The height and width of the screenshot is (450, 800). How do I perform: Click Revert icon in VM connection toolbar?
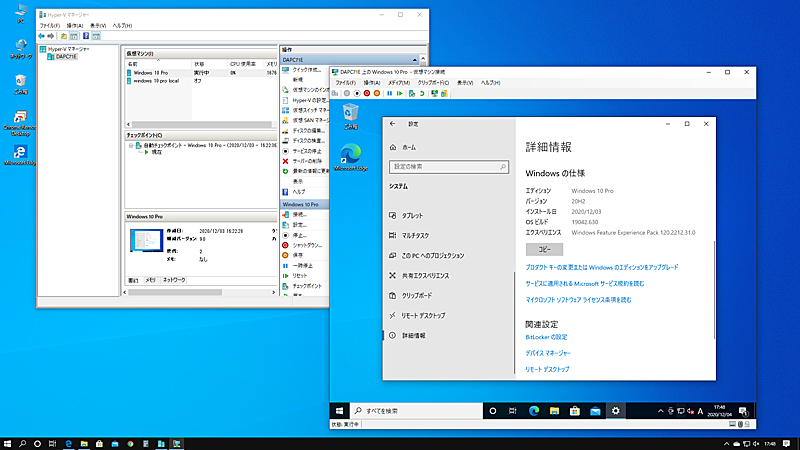[x=422, y=93]
